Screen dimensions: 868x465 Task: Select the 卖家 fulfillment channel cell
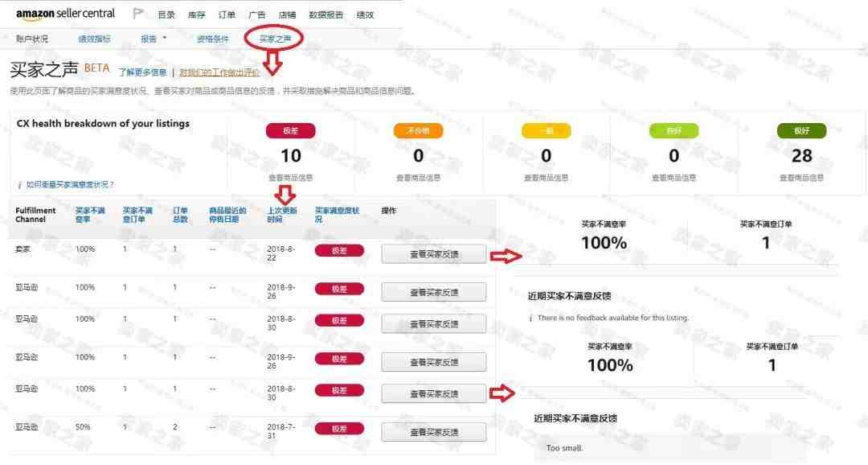pyautogui.click(x=23, y=249)
